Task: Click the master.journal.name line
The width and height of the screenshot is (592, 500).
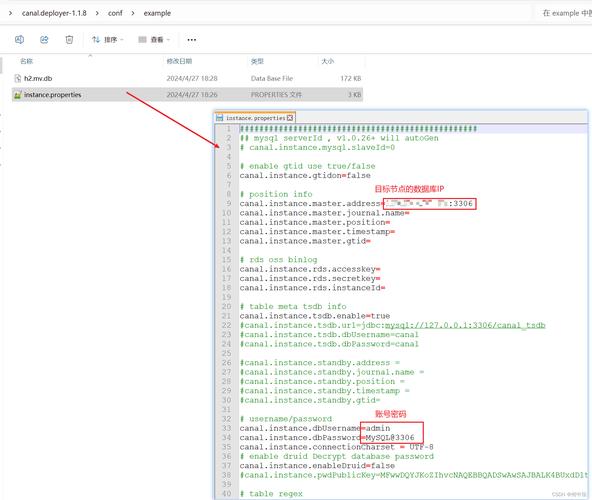Action: (324, 213)
